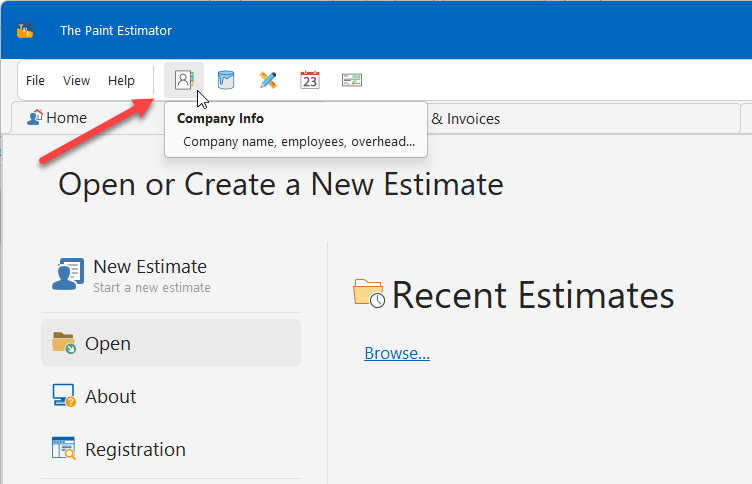Open Company Info from the toolbar

coord(183,80)
